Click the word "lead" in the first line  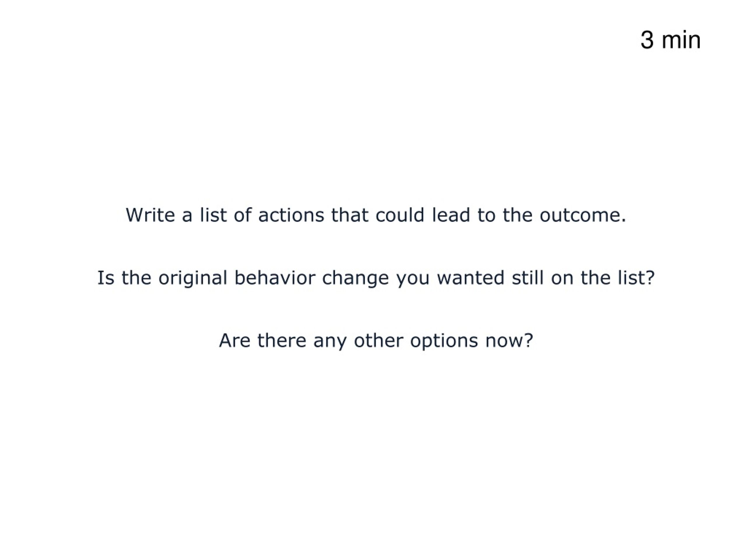point(451,215)
